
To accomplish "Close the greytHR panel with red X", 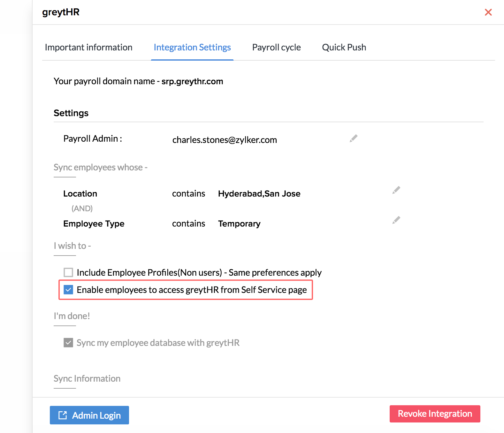I will [x=488, y=12].
